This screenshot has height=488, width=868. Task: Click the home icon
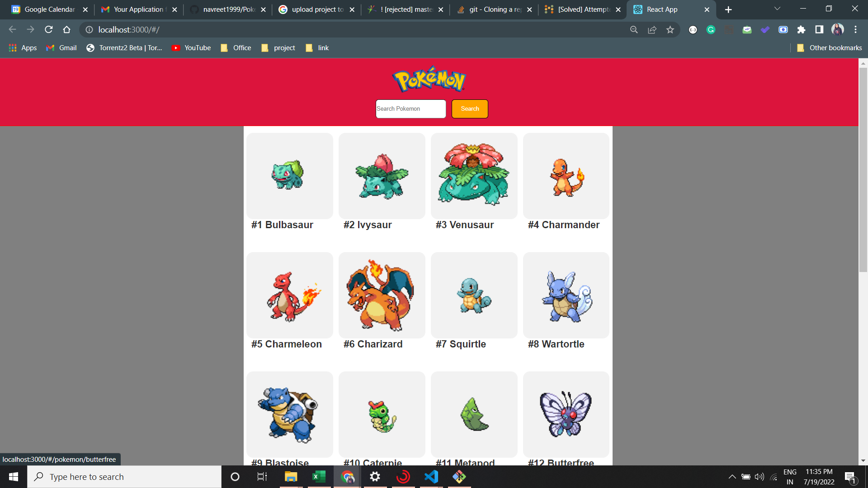coord(67,30)
